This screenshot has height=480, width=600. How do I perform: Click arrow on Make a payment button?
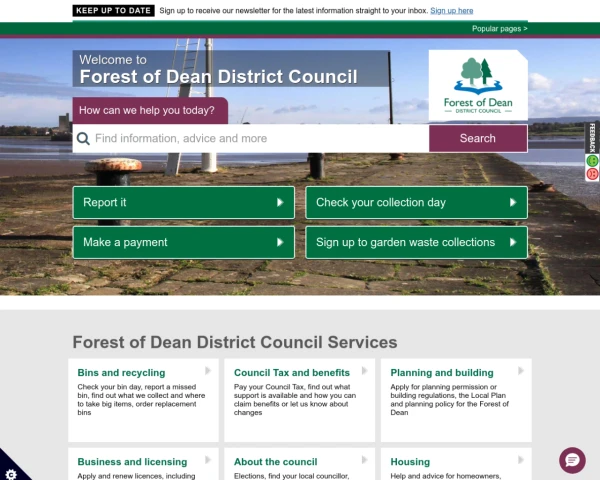point(280,242)
